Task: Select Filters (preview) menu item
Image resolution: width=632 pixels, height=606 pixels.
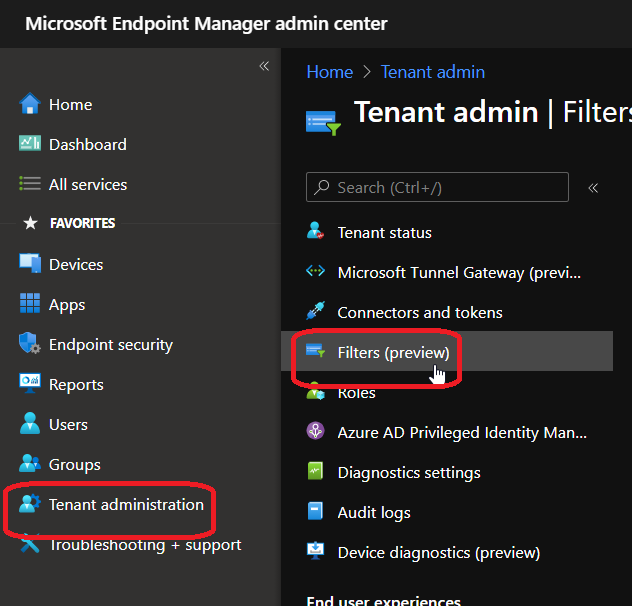Action: tap(393, 352)
